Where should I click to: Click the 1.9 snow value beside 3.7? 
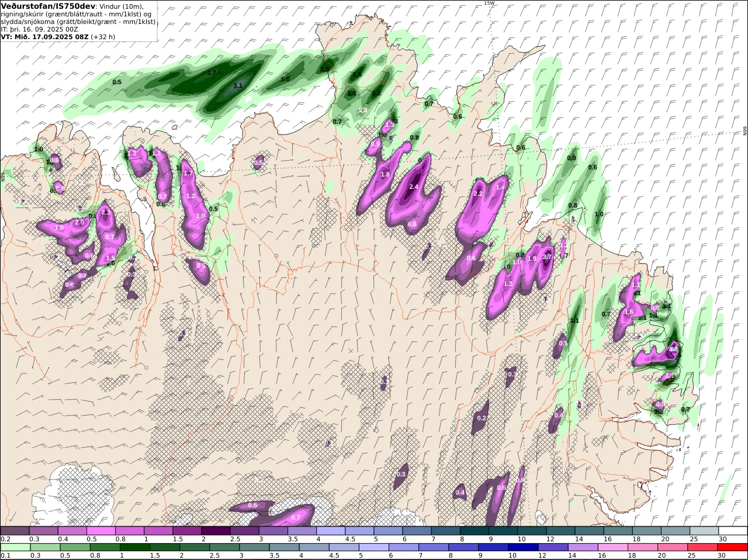pos(532,258)
